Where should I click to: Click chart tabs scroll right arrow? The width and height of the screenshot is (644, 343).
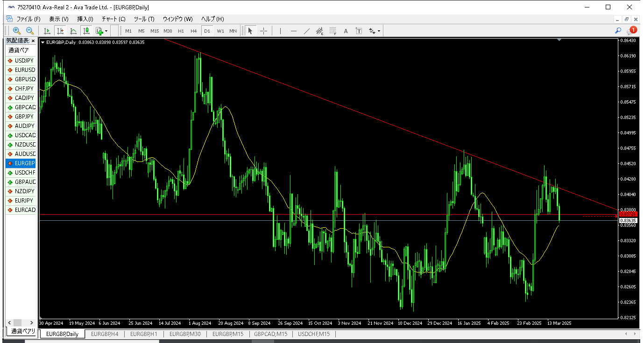(x=635, y=334)
